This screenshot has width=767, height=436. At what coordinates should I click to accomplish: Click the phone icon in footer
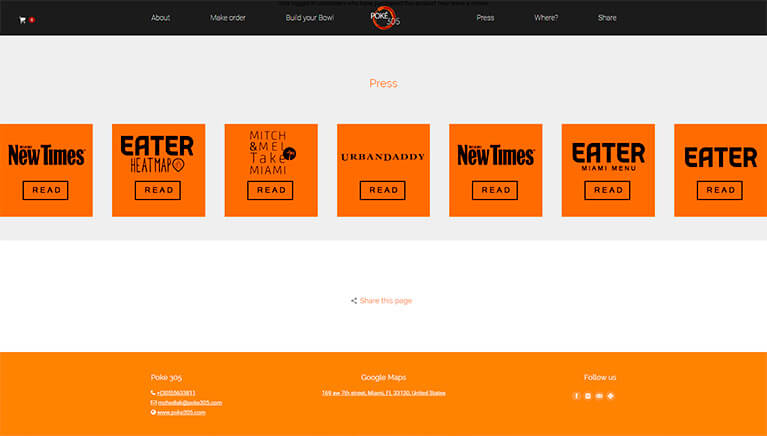[153, 392]
